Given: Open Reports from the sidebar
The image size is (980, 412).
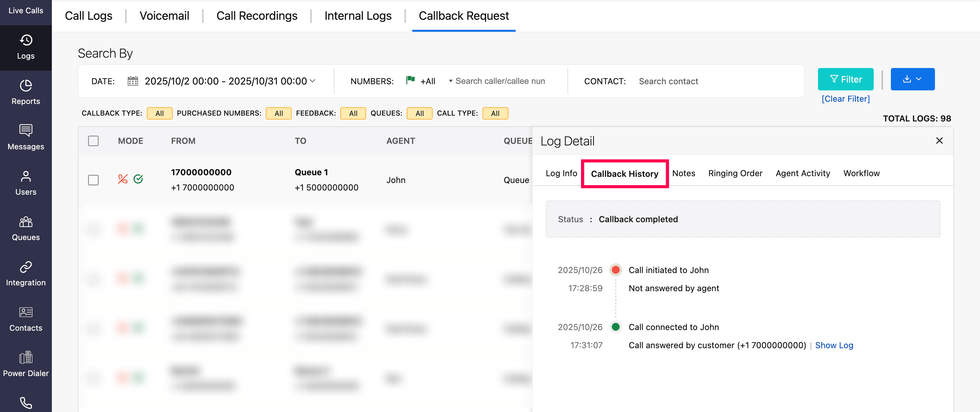Looking at the screenshot, I should (x=26, y=86).
